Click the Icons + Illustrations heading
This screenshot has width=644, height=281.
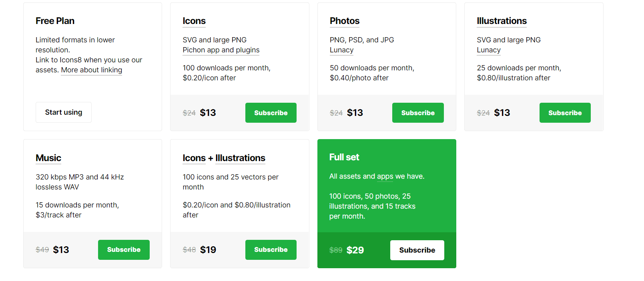pyautogui.click(x=223, y=158)
